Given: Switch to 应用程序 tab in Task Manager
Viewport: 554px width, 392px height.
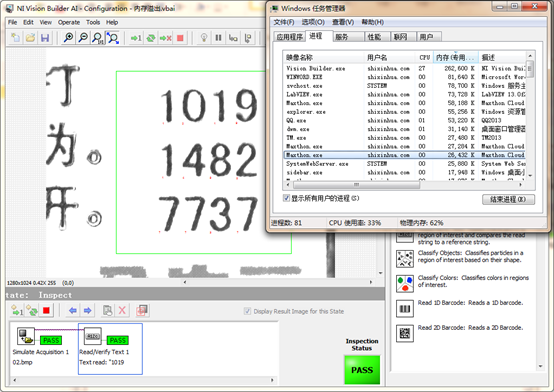Looking at the screenshot, I should [289, 37].
